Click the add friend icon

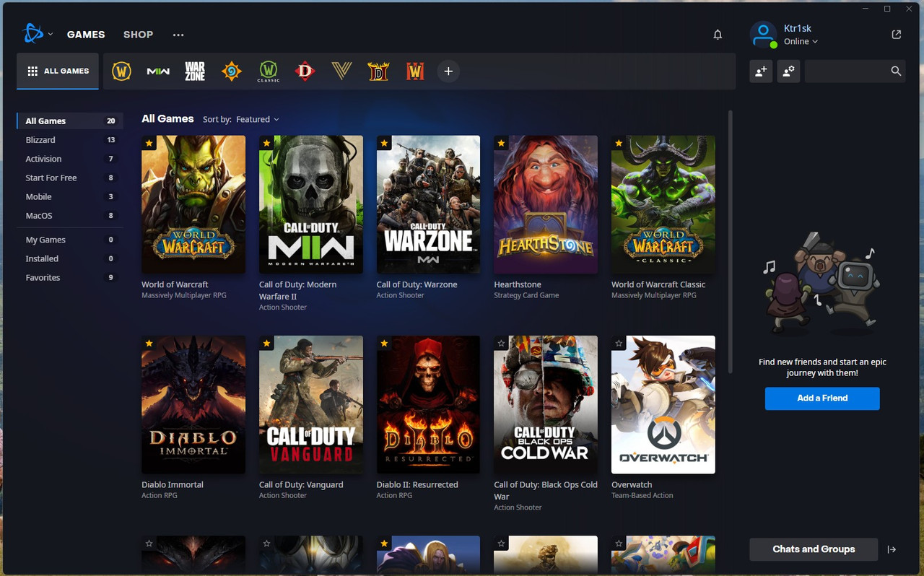(761, 71)
